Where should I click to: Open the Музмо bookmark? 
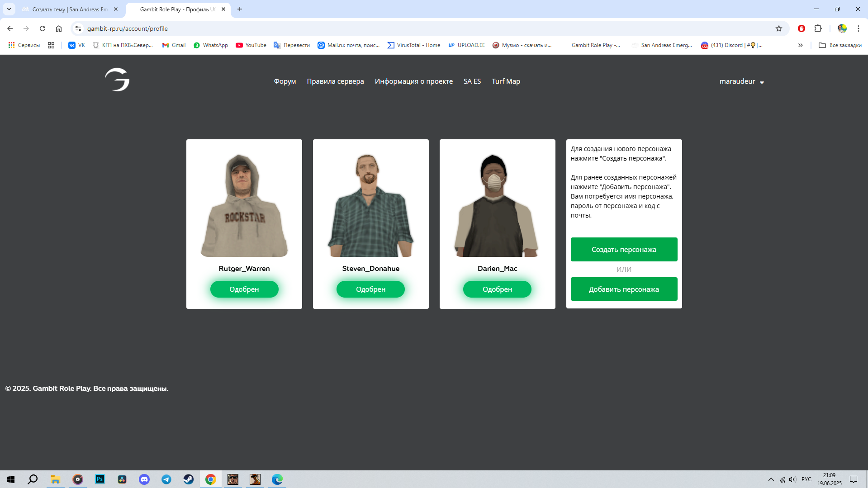point(522,45)
